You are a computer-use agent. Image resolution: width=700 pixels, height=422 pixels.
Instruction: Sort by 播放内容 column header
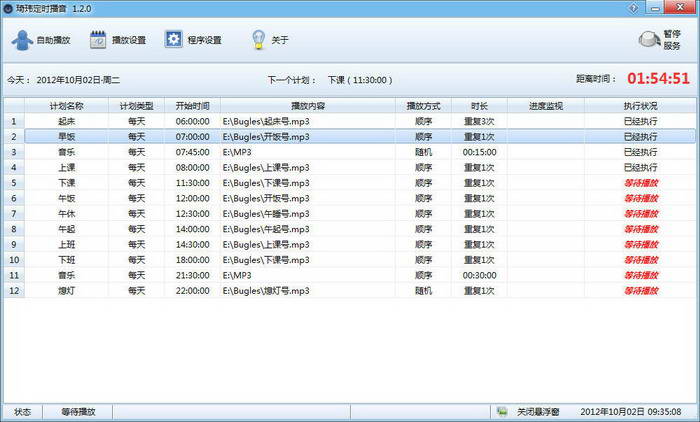point(308,106)
